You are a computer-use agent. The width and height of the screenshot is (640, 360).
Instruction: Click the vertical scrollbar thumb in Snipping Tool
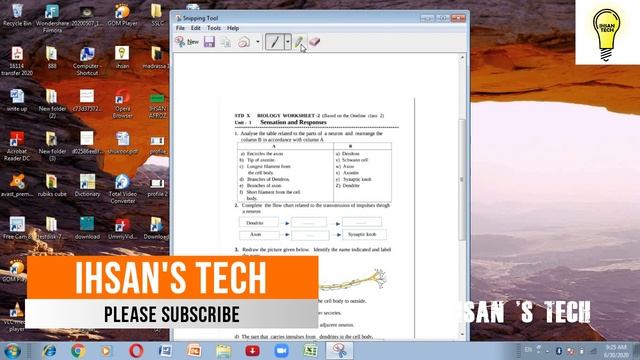(462, 180)
